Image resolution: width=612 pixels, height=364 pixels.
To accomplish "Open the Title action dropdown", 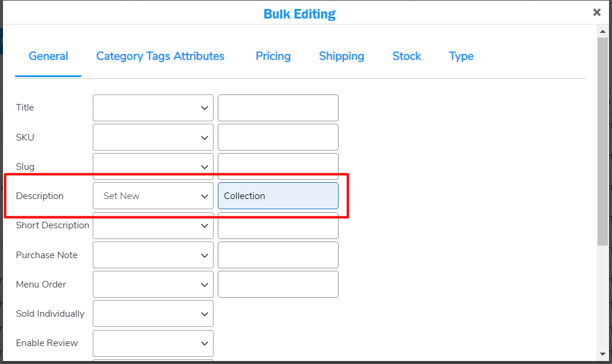I will point(153,108).
